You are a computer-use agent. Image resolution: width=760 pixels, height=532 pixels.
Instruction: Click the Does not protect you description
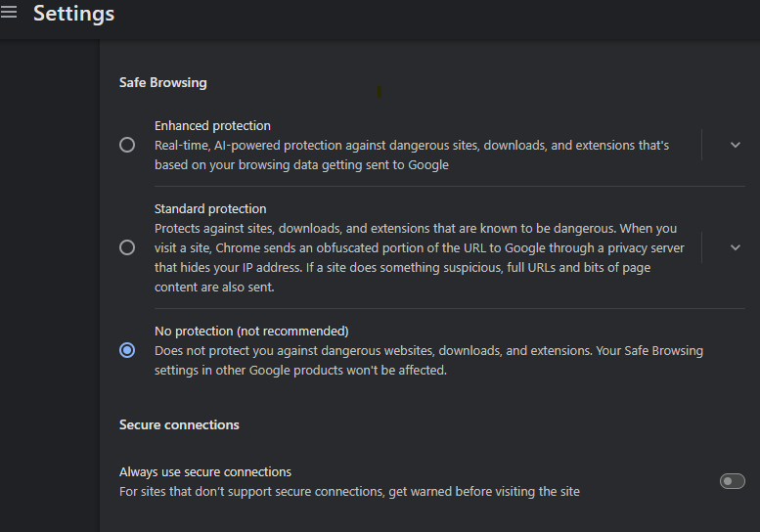(x=429, y=361)
